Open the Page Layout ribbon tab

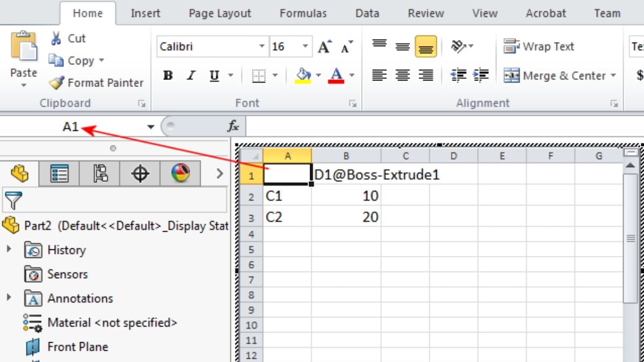tap(220, 13)
